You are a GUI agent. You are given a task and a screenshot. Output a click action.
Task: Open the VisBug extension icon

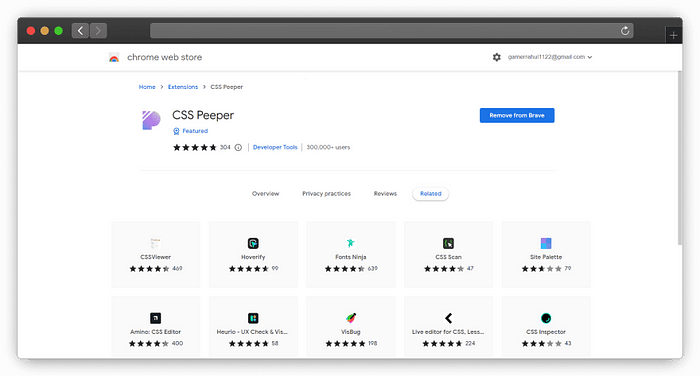351,318
